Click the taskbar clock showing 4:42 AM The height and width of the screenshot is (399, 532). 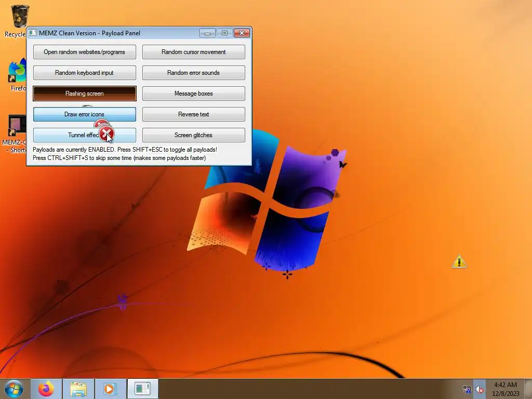(x=506, y=389)
